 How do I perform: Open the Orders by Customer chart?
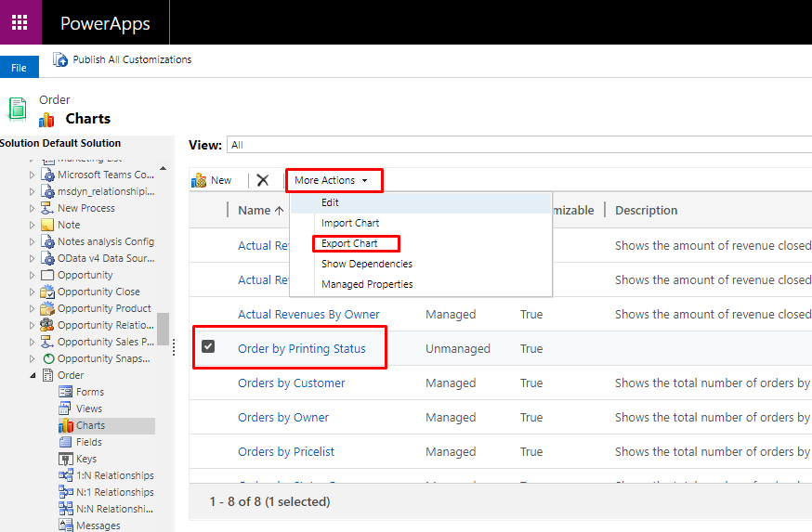click(x=291, y=383)
